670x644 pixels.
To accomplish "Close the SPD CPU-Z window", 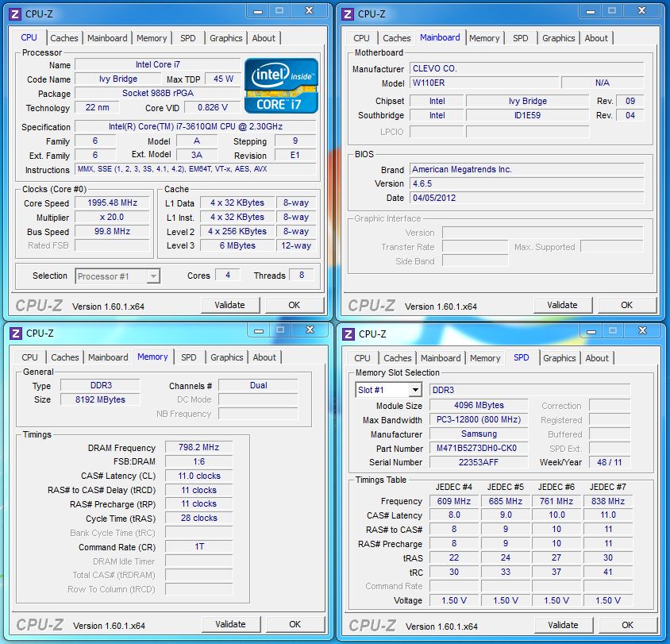I will tap(642, 330).
